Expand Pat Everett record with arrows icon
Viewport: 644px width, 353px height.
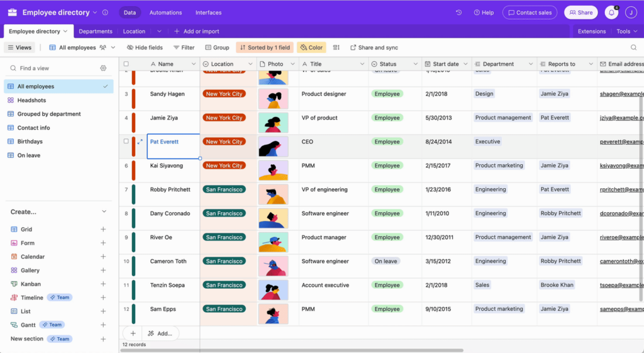click(140, 142)
